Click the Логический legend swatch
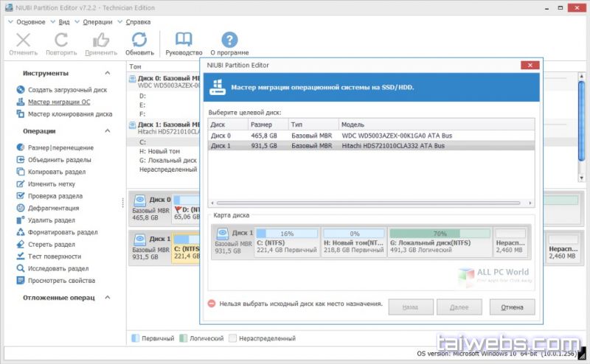This screenshot has height=364, width=590. (x=183, y=338)
